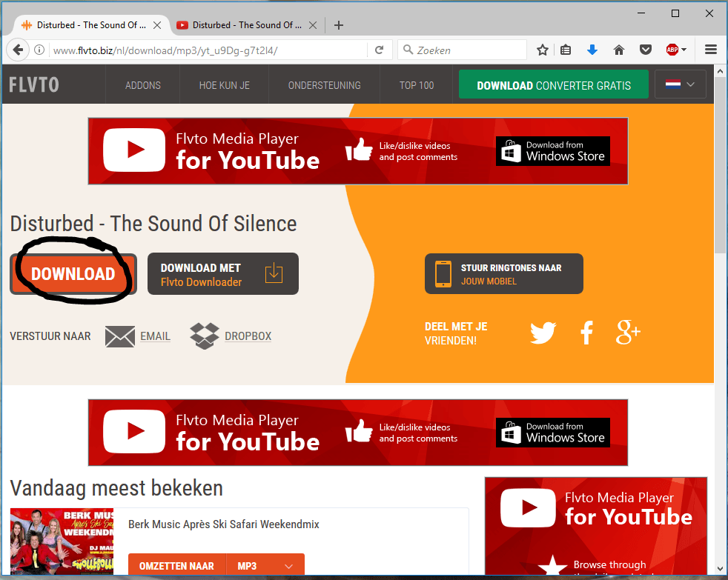Viewport: 728px width, 580px height.
Task: Open Adblock Plus dropdown arrow
Action: pyautogui.click(x=684, y=50)
